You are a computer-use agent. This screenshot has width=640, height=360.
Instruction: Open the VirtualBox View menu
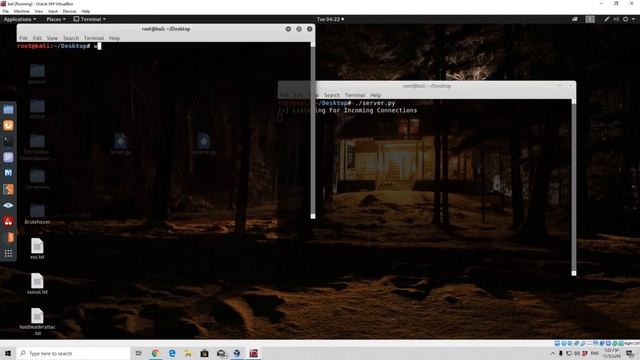pos(39,11)
